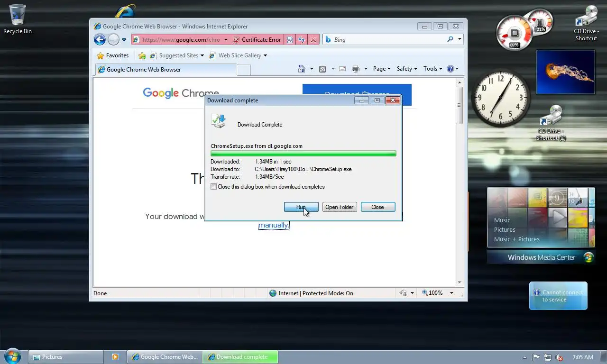This screenshot has height=364, width=607.
Task: Click the network tray icon
Action: pos(548,357)
